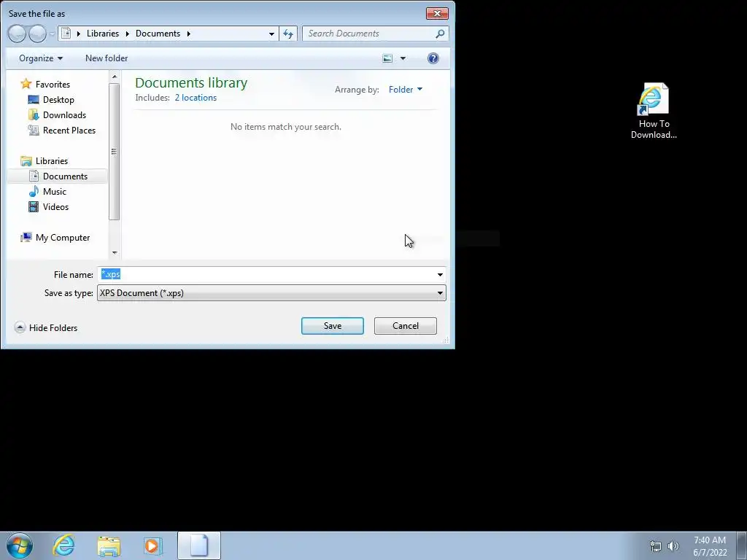This screenshot has width=747, height=560.
Task: Click the network icon in system tray
Action: [x=656, y=546]
